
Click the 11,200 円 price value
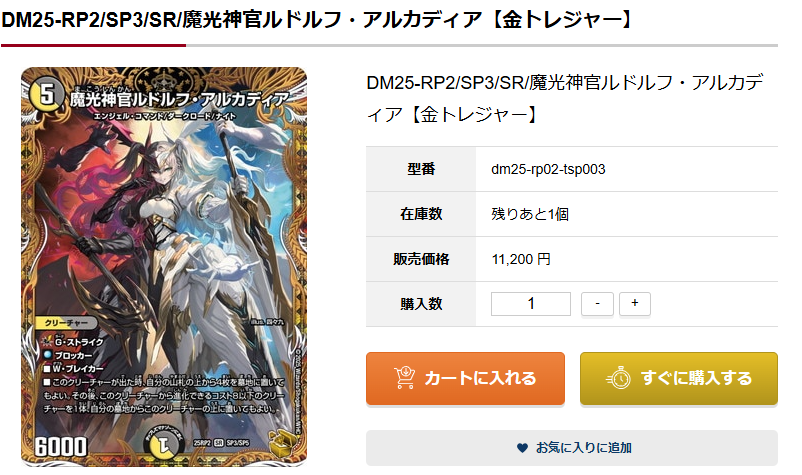(521, 259)
